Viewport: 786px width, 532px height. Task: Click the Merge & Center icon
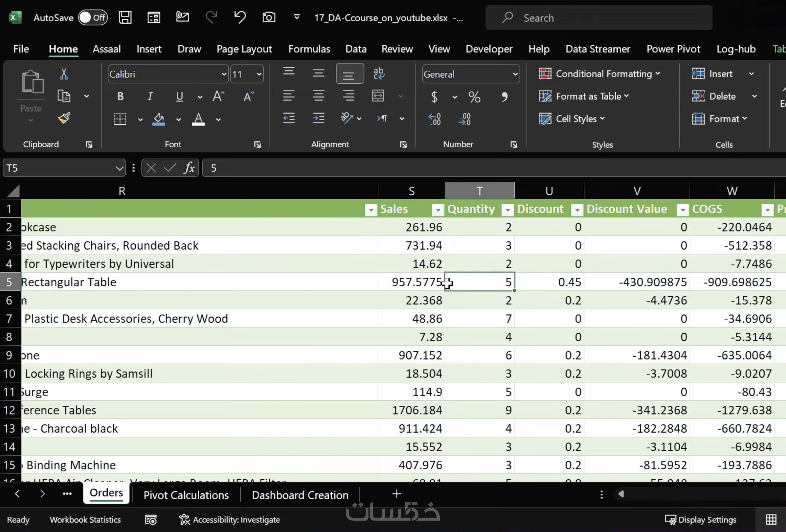[378, 96]
